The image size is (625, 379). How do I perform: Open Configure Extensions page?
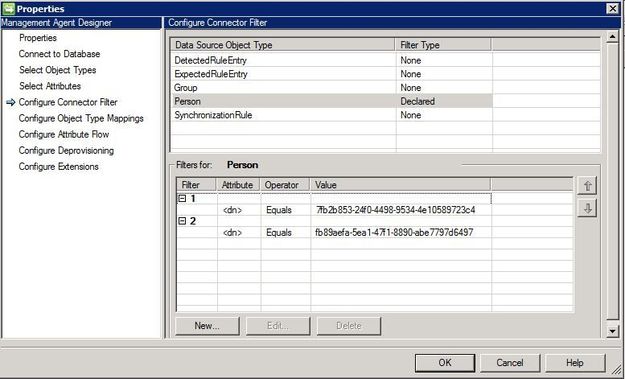coord(59,167)
